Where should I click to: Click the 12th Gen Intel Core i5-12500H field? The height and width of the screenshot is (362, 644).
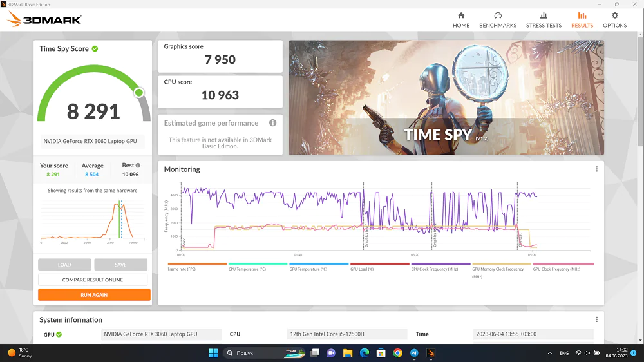pos(347,334)
